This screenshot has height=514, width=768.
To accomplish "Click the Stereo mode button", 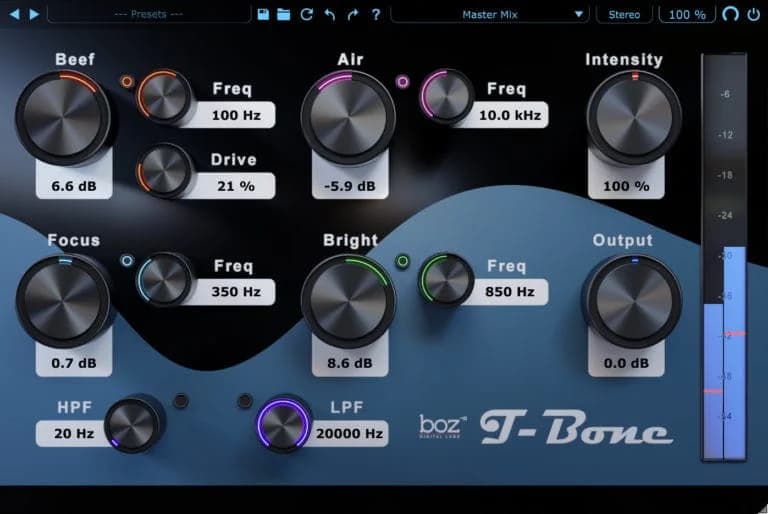I will [625, 14].
